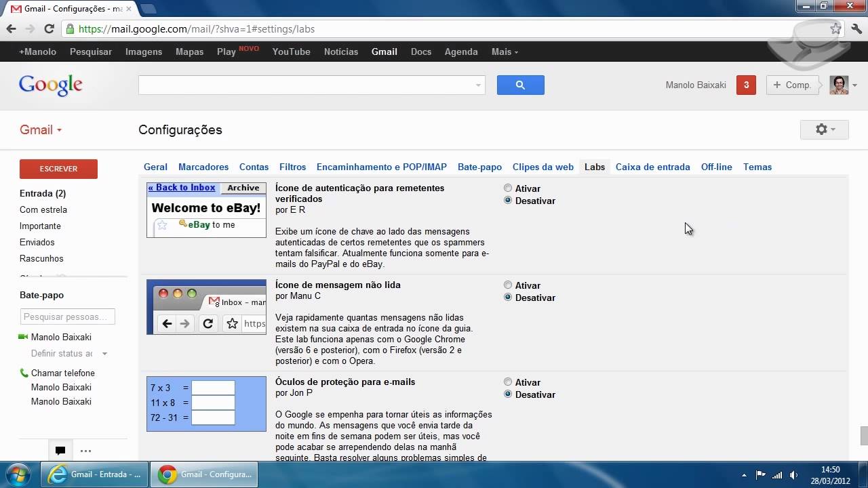This screenshot has height=488, width=868.
Task: Open YouTube in top bar
Action: pyautogui.click(x=291, y=52)
